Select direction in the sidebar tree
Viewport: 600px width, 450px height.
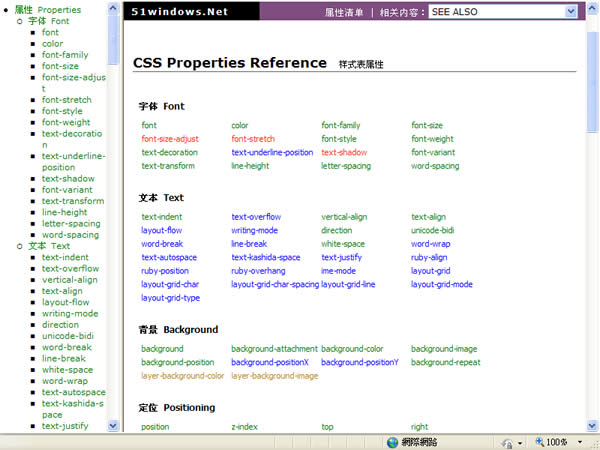[x=60, y=325]
